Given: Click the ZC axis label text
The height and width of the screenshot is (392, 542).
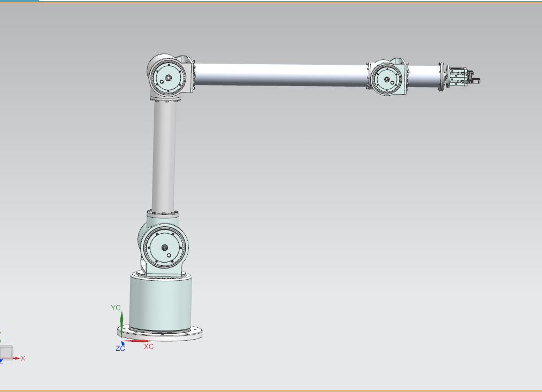Looking at the screenshot, I should coord(120,349).
